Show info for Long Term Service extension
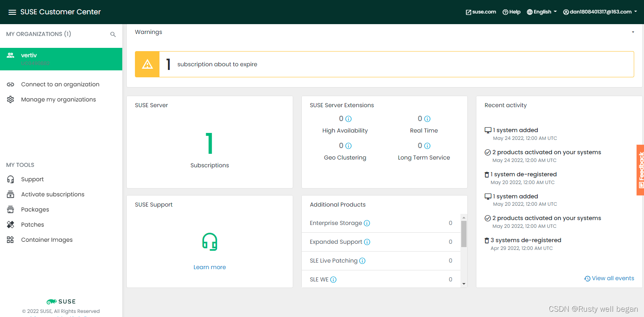The width and height of the screenshot is (644, 317). point(427,146)
